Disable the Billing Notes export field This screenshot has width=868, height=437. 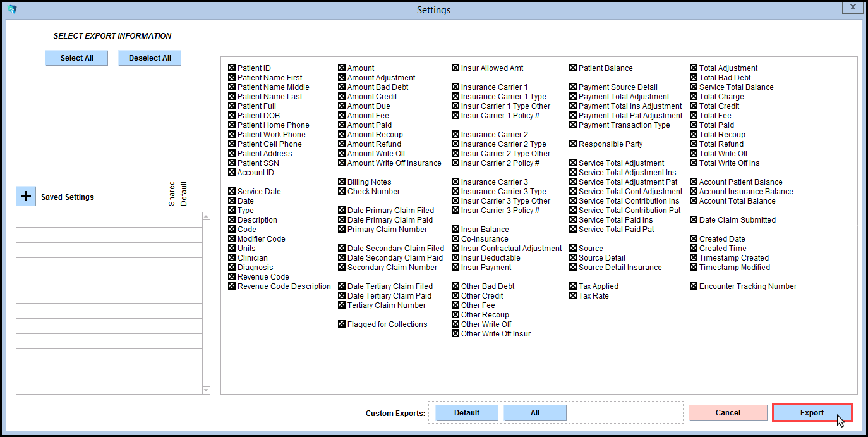[342, 182]
